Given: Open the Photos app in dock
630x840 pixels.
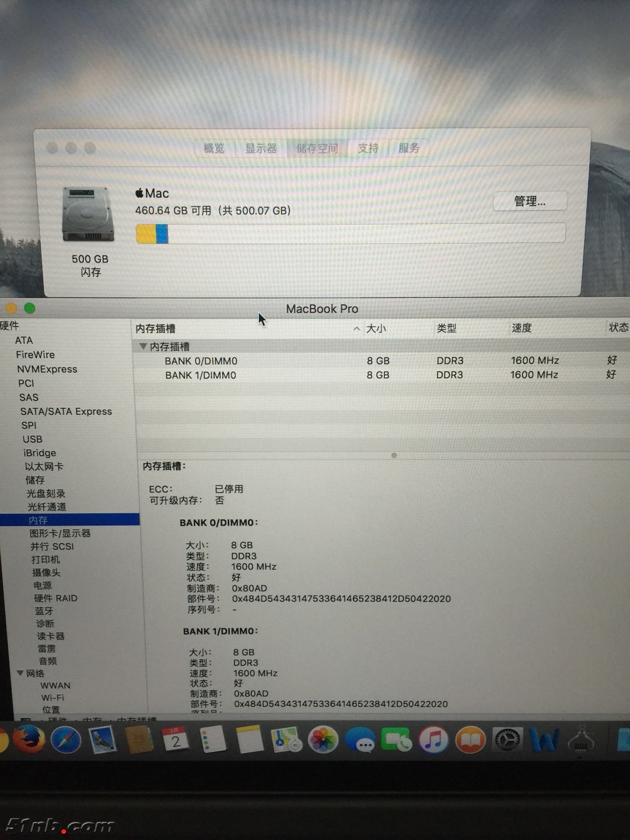Looking at the screenshot, I should pos(323,740).
